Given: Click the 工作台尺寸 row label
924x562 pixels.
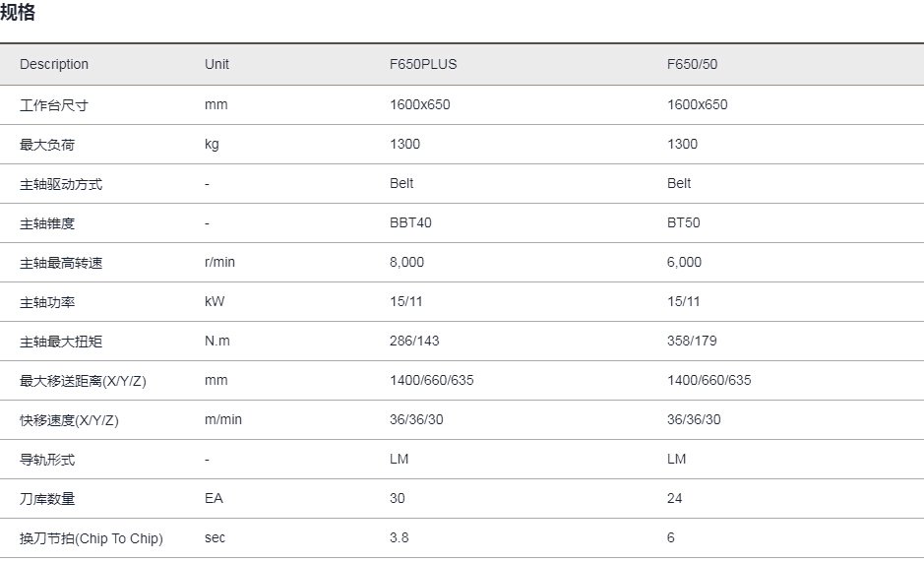Looking at the screenshot, I should (x=53, y=105).
